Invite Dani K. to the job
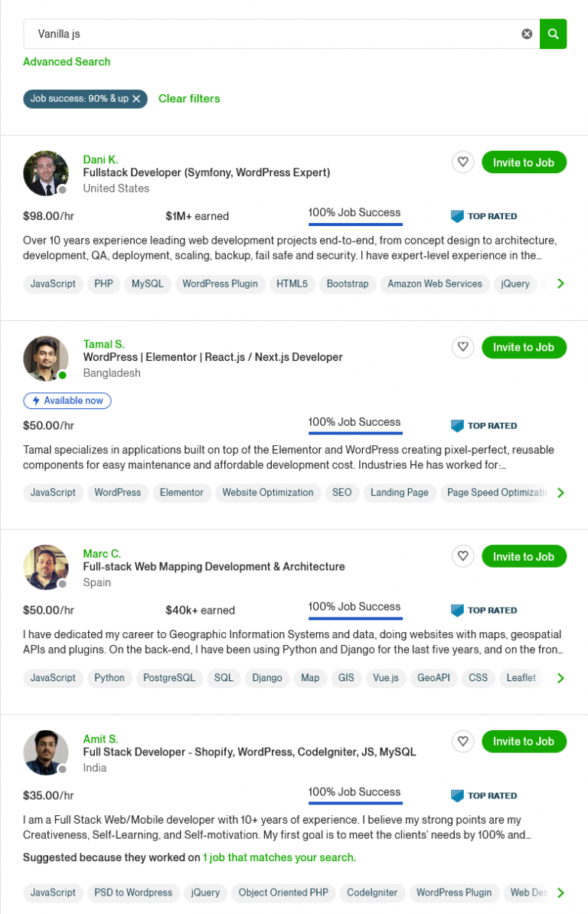This screenshot has height=914, width=588. (524, 162)
